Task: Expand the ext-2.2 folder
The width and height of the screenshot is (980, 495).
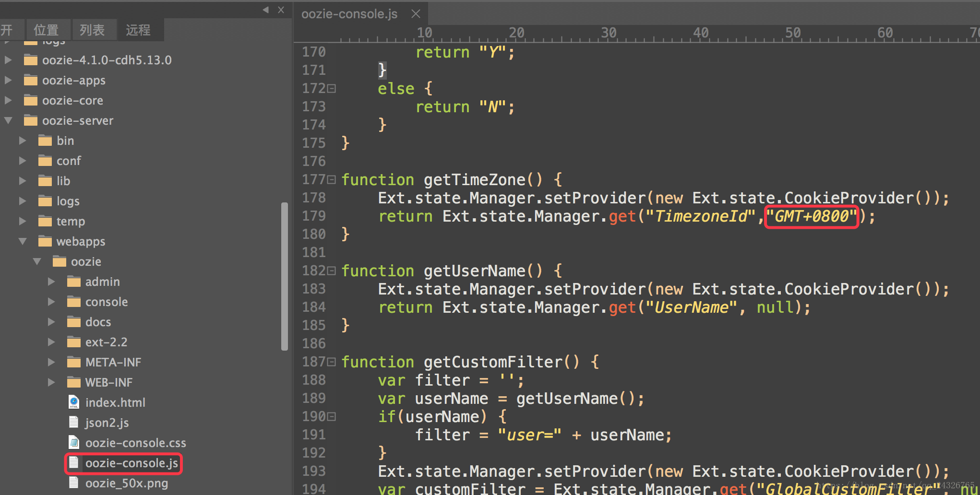Action: pos(51,342)
